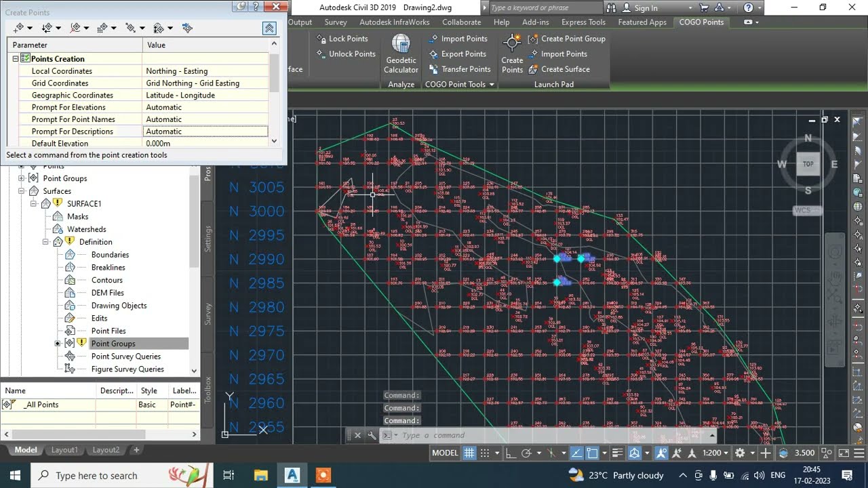The height and width of the screenshot is (488, 868).
Task: Switch to the Layout1 tab
Action: (64, 450)
